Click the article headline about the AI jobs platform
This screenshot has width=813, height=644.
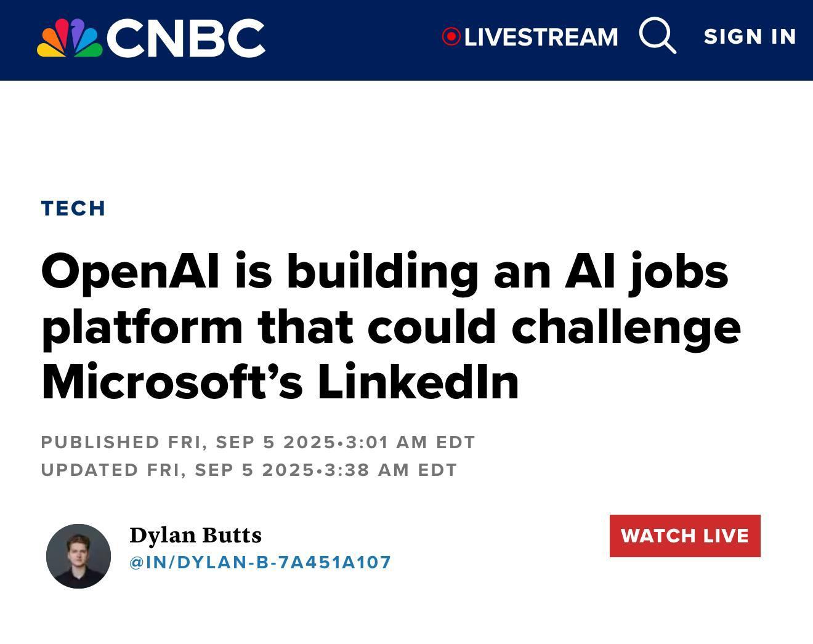pos(391,326)
